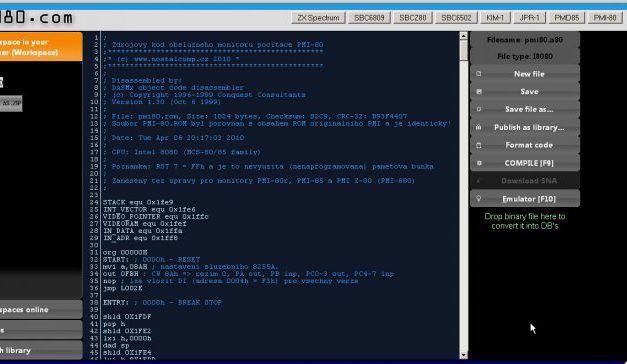Click the 'CPU: Intel 8080' comment line
This screenshot has height=364, width=627.
coord(182,152)
